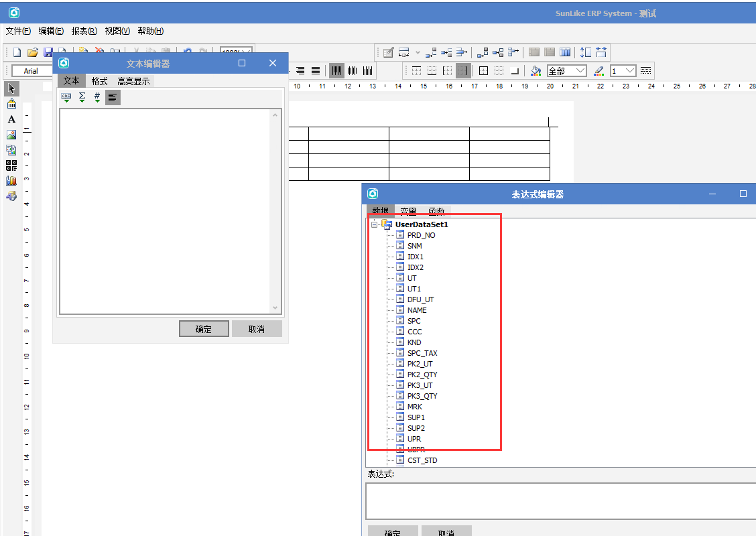The width and height of the screenshot is (756, 536).
Task: Click right text alignment icon
Action: [x=300, y=71]
